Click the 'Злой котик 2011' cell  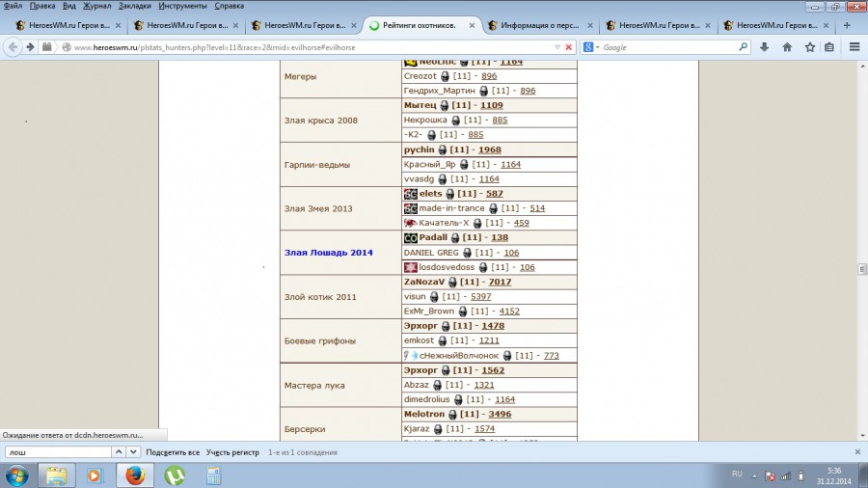(x=341, y=297)
